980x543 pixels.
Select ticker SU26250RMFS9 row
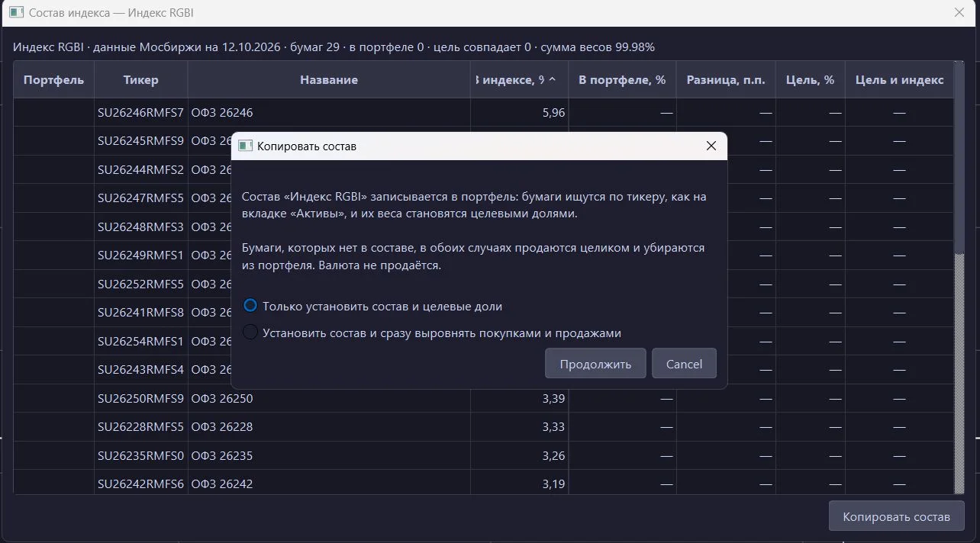click(141, 398)
